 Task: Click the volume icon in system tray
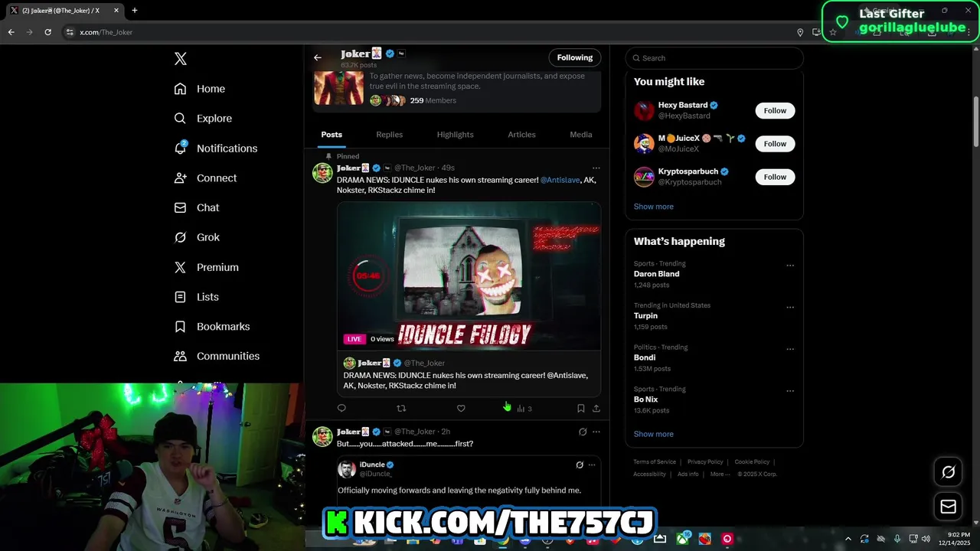(x=925, y=539)
